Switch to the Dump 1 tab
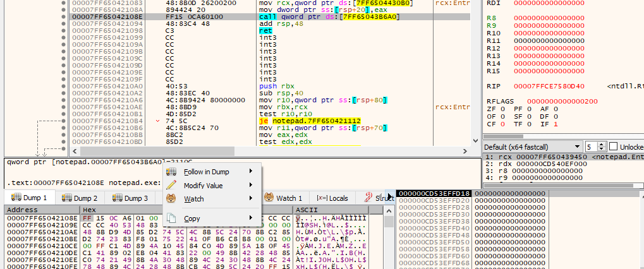Screen dimensions: 644x269 pos(29,198)
